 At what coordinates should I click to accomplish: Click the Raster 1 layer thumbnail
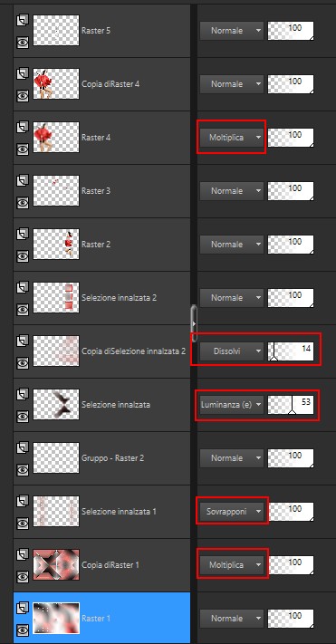[x=56, y=618]
